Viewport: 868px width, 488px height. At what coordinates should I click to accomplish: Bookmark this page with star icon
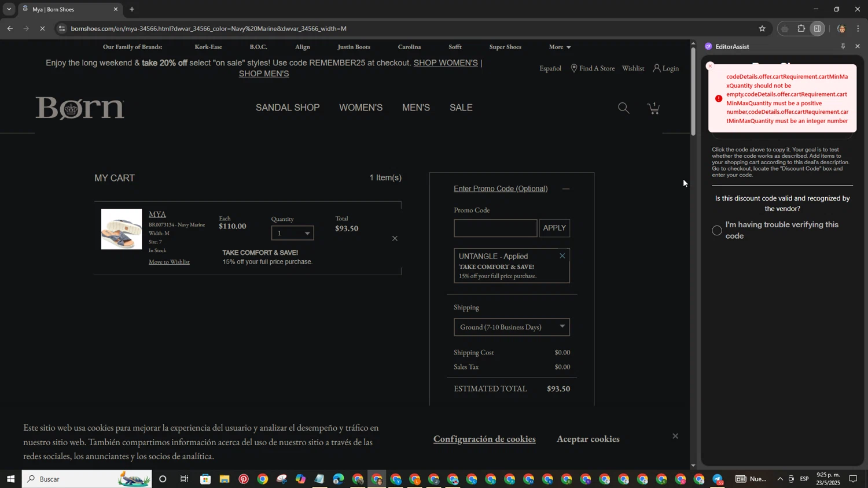762,28
